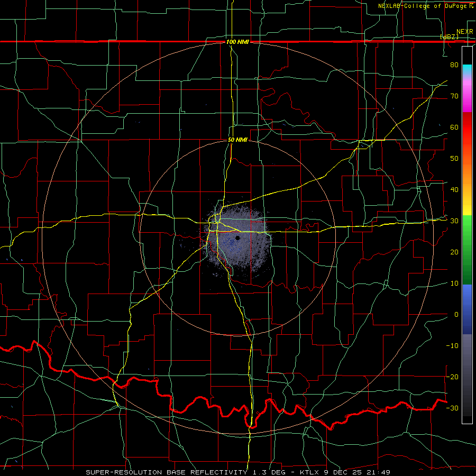Click the 'NEXR' label above the color bar

(x=465, y=32)
